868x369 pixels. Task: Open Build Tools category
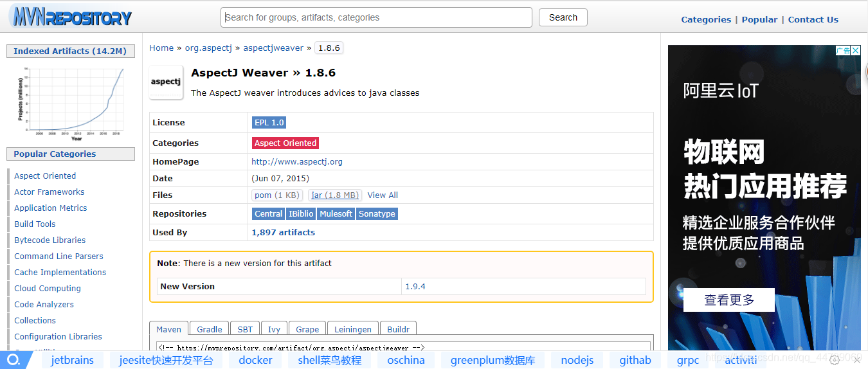click(35, 224)
